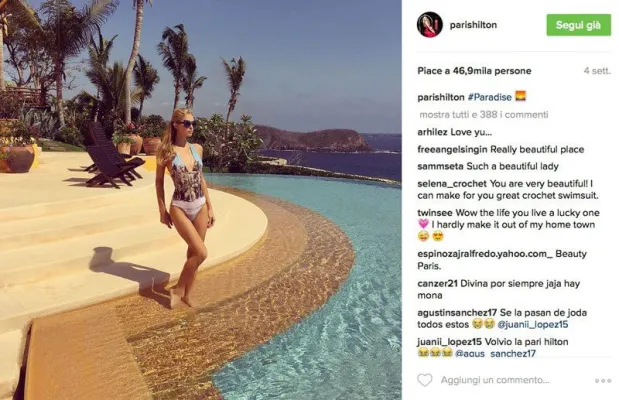Open agustinsanchez17 commenter profile
Screen dimensions: 619x400
(457, 313)
